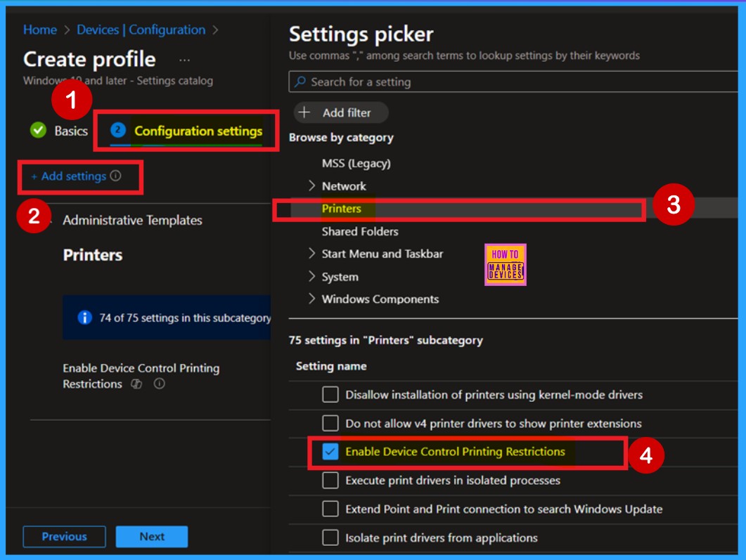746x560 pixels.
Task: Switch to Configuration settings tab
Action: [x=198, y=131]
